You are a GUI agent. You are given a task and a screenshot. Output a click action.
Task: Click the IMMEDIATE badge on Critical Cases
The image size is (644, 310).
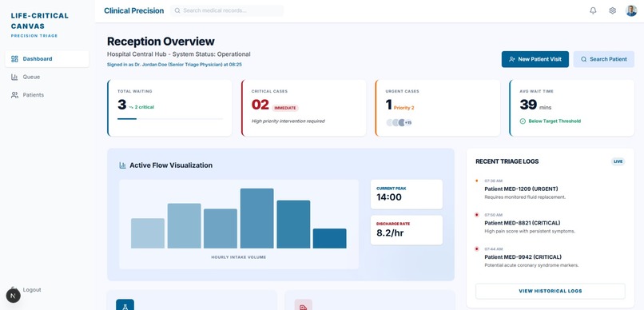click(x=285, y=108)
